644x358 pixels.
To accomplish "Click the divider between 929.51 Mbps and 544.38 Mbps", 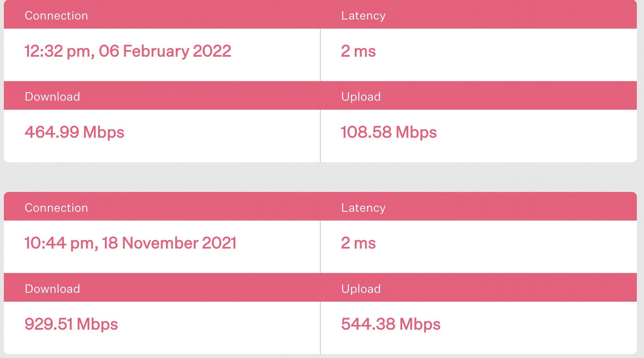I will (x=320, y=327).
